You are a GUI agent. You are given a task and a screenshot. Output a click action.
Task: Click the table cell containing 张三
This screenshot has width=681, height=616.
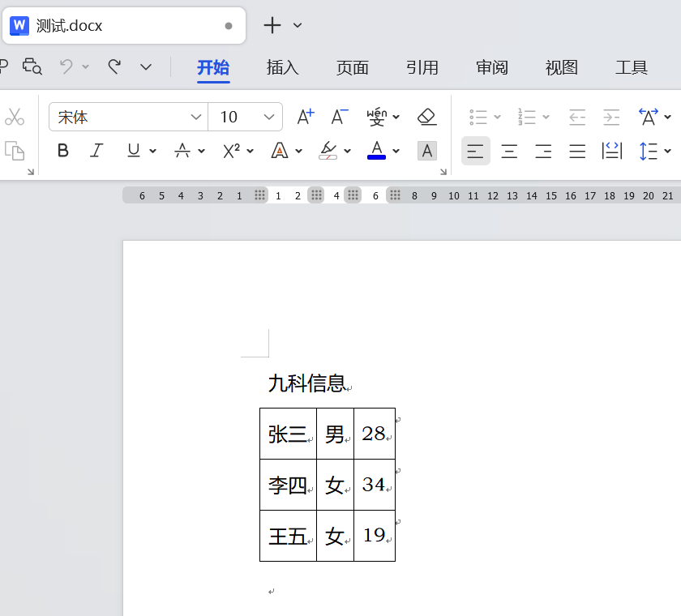click(288, 434)
